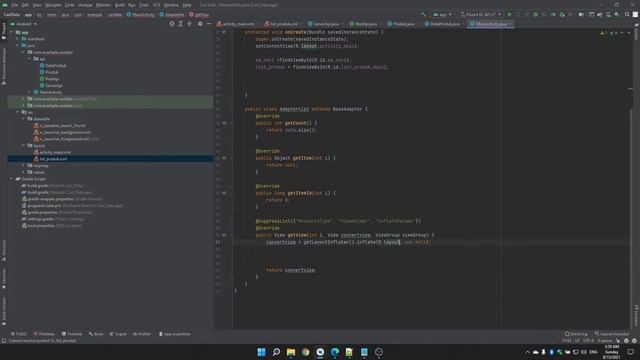Open the File menu
Screen dimensions: 640x360
pos(15,5)
